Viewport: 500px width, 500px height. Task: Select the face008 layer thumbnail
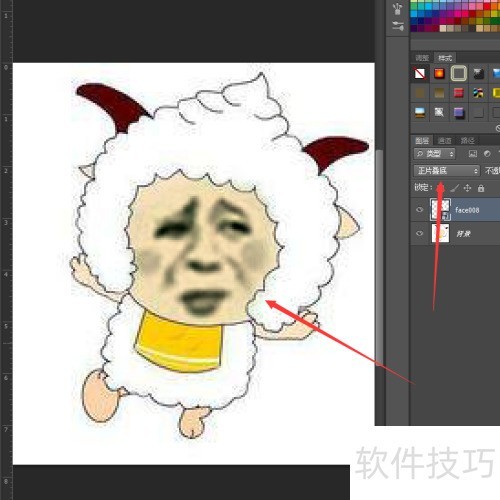coord(440,209)
